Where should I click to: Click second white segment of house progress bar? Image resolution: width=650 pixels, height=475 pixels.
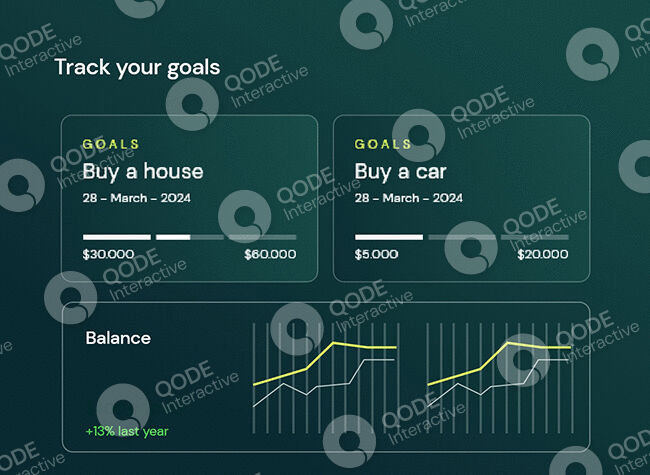[173, 237]
